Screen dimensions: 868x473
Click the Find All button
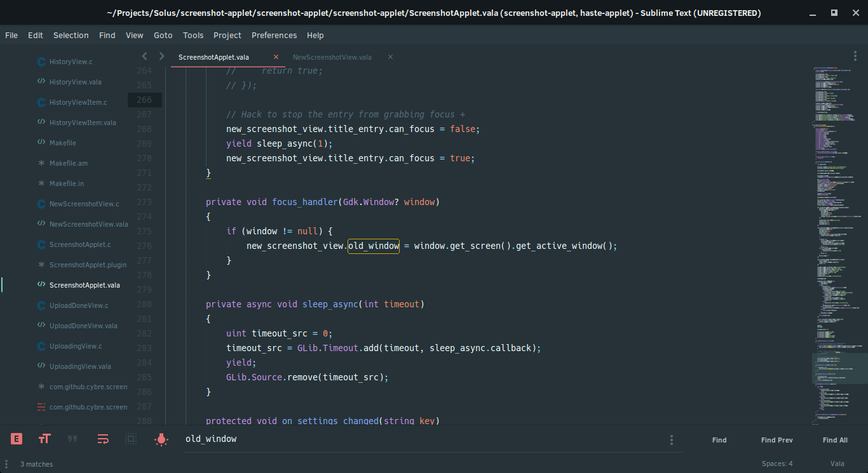coord(835,440)
